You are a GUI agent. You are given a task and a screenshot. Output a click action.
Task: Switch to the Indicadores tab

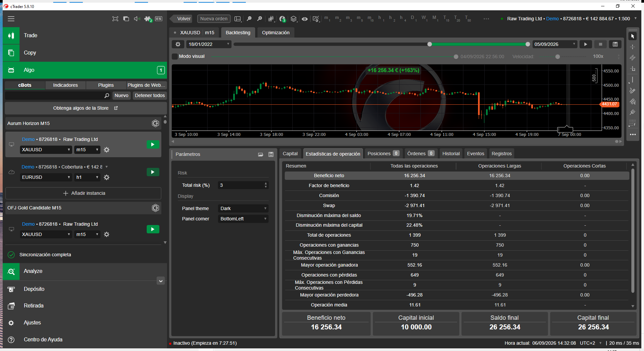tap(66, 85)
